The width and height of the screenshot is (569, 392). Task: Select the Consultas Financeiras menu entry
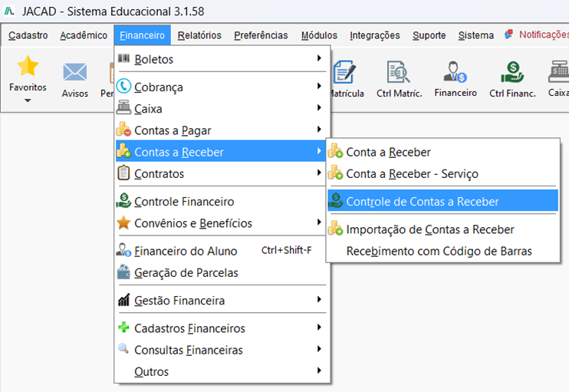coord(222,350)
